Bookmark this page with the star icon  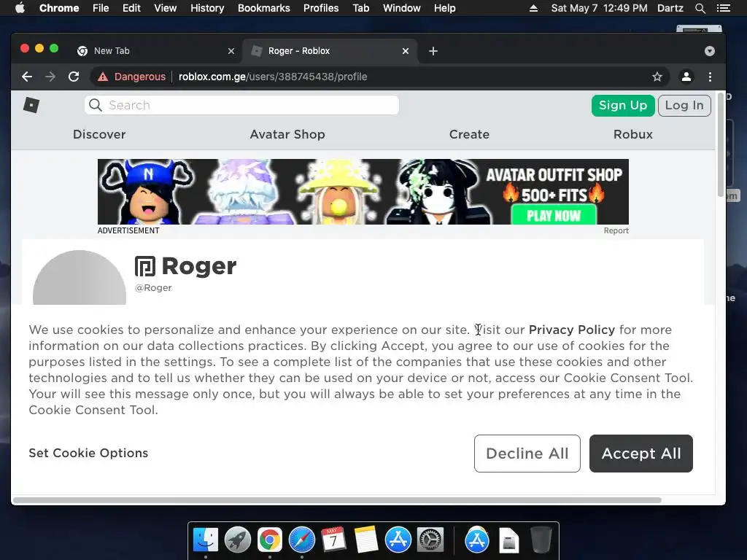[x=657, y=77]
